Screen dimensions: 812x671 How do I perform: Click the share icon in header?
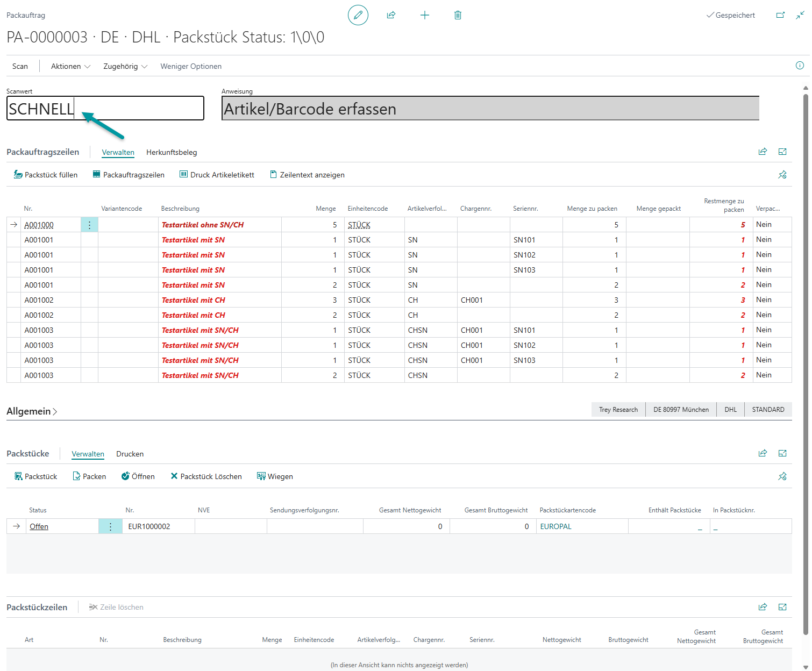(x=391, y=15)
